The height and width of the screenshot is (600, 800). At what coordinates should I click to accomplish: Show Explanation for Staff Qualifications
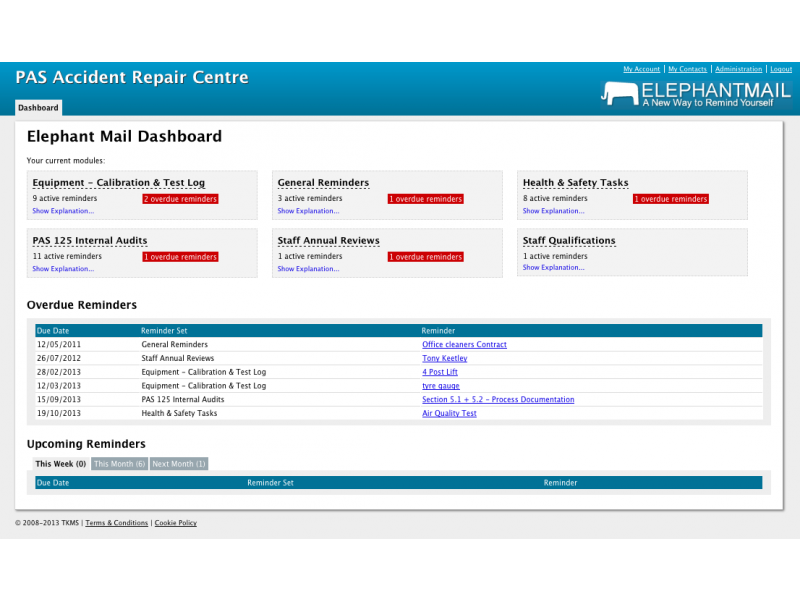(x=554, y=267)
